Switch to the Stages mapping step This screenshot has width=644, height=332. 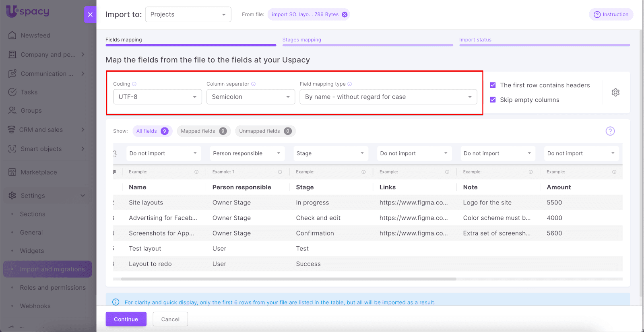[302, 40]
